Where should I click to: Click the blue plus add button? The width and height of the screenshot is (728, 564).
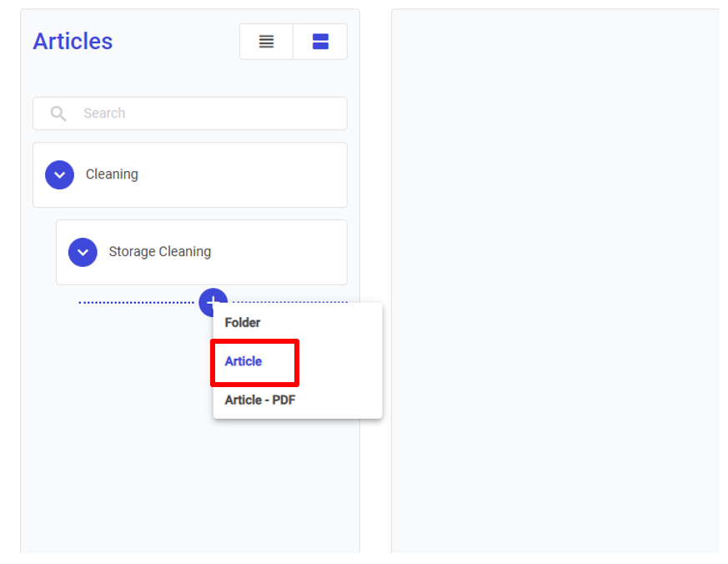213,300
